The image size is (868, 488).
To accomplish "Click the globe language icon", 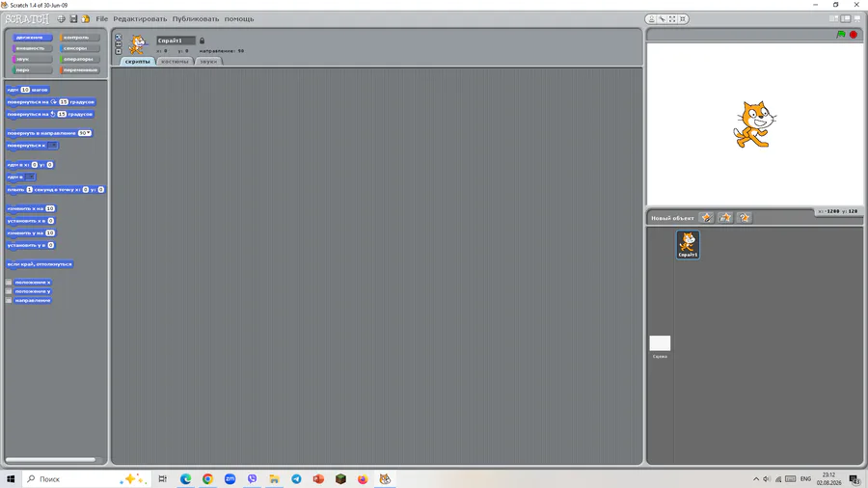I will click(61, 19).
